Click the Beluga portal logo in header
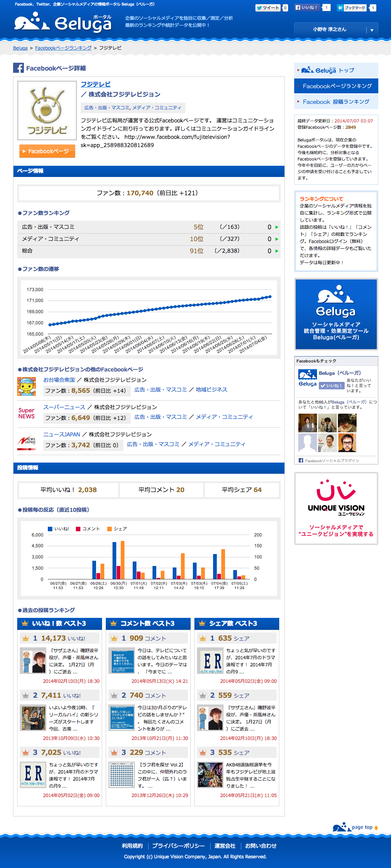This screenshot has width=391, height=868. pyautogui.click(x=63, y=22)
